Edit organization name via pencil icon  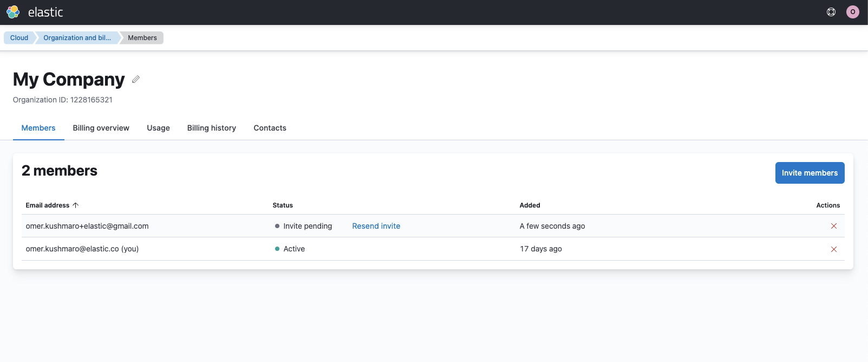point(136,79)
